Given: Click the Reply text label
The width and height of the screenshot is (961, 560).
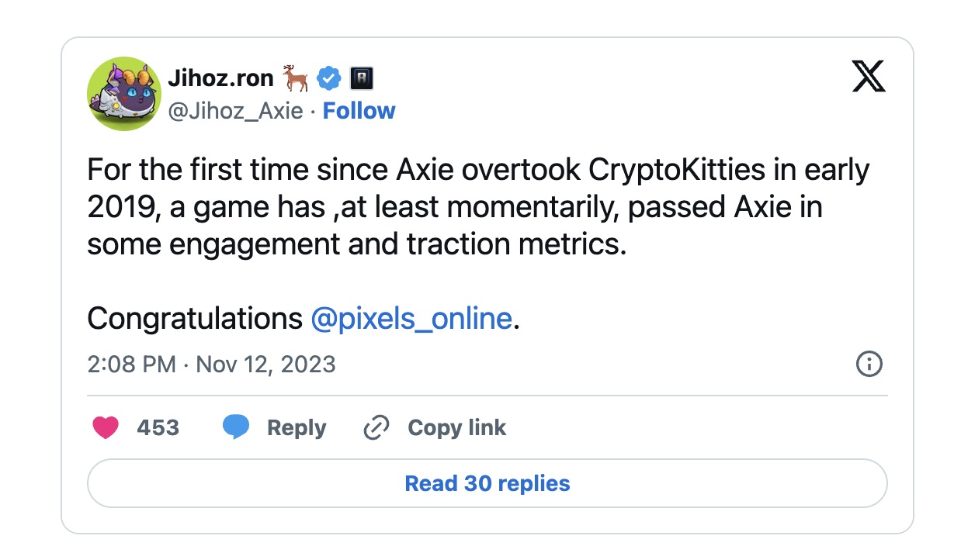Looking at the screenshot, I should pyautogui.click(x=297, y=428).
